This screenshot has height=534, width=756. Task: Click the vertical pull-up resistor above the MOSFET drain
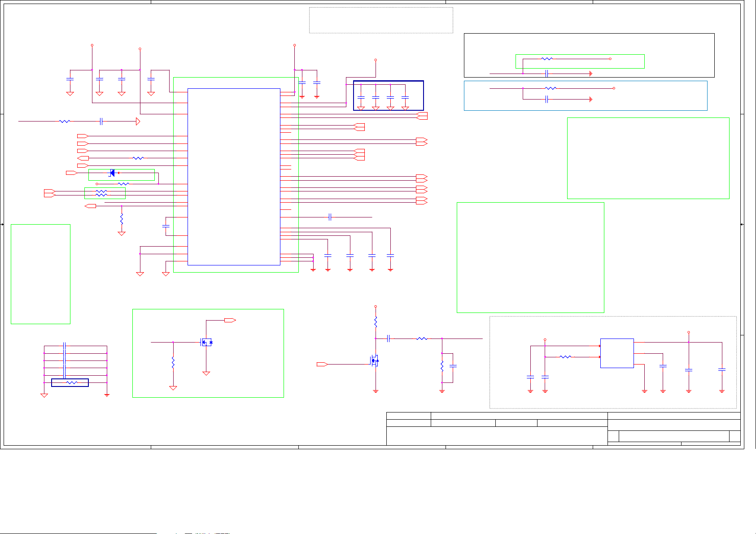(x=376, y=322)
